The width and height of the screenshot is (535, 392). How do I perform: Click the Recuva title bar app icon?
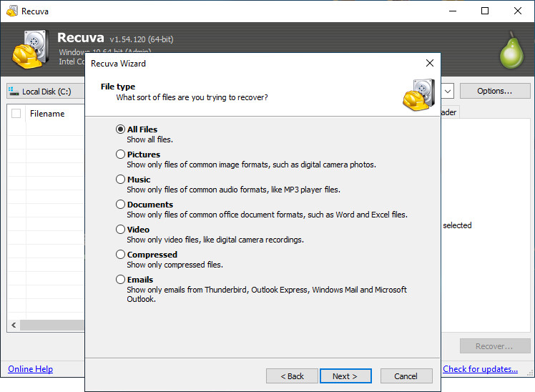tap(12, 11)
